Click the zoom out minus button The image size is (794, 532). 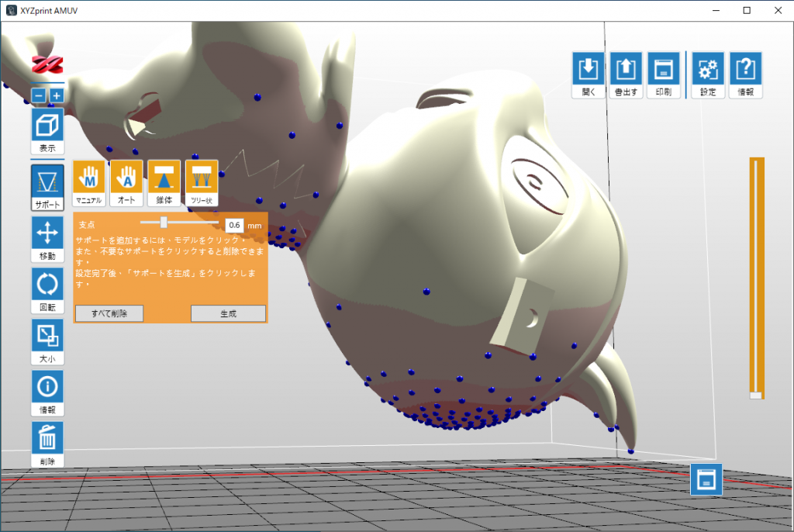[x=39, y=95]
